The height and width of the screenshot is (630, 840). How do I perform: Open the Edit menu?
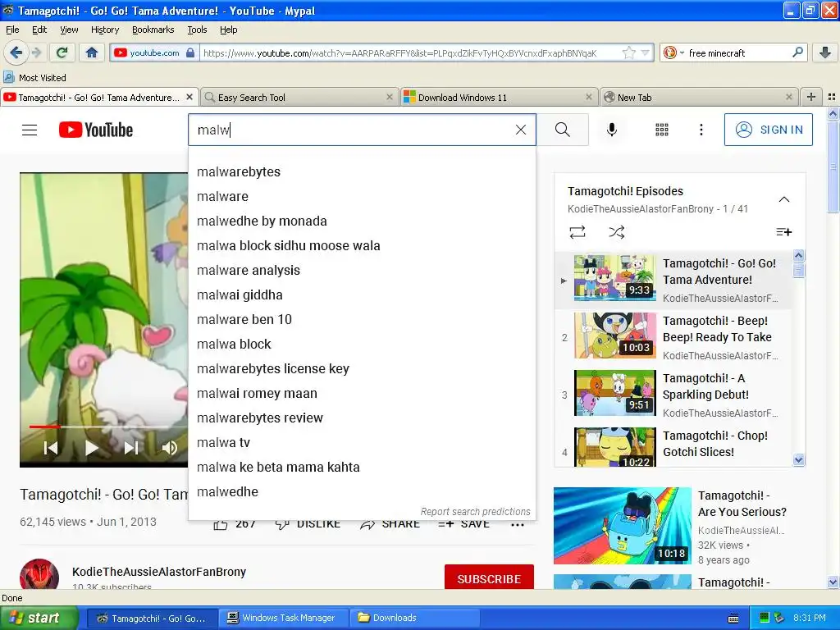(x=39, y=30)
